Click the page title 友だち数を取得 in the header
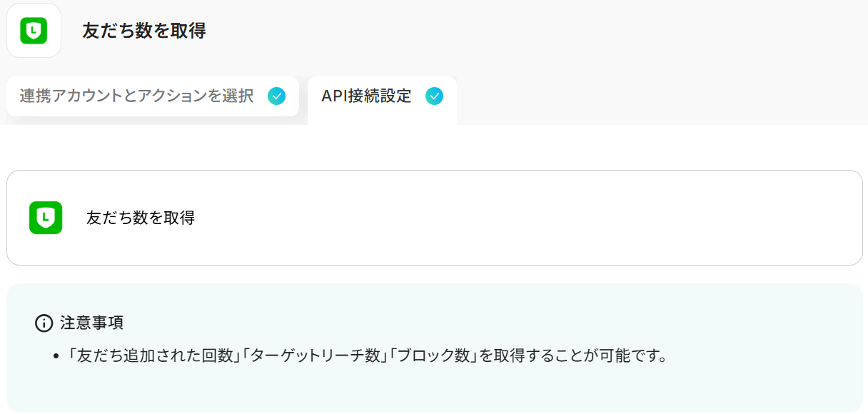Viewport: 868px width, 414px height. tap(144, 31)
